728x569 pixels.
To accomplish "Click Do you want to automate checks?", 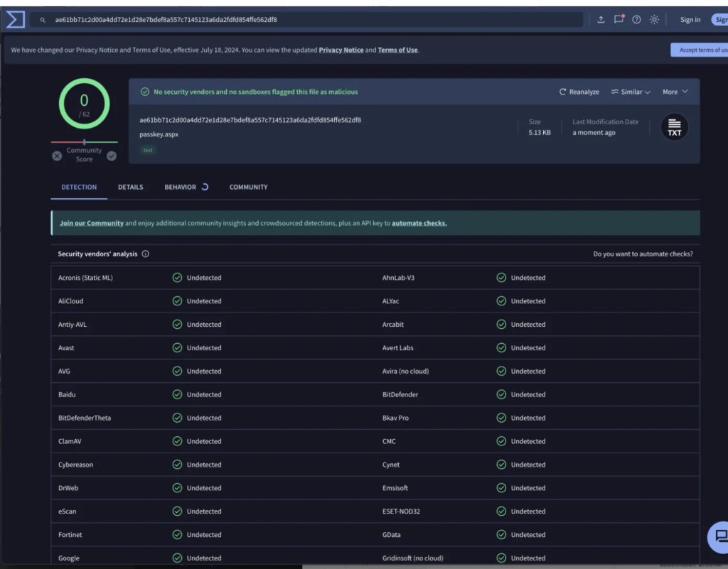I will [x=643, y=254].
